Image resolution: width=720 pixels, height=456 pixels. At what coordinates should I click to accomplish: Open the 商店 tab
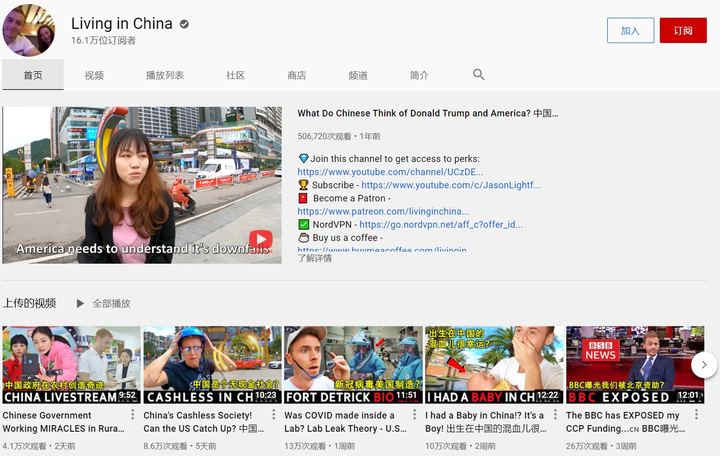(x=297, y=75)
